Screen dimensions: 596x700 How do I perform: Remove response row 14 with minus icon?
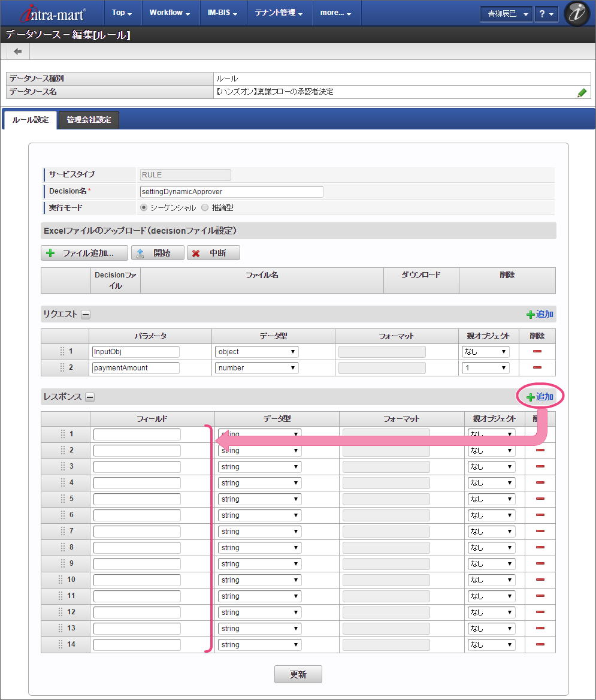(x=540, y=644)
